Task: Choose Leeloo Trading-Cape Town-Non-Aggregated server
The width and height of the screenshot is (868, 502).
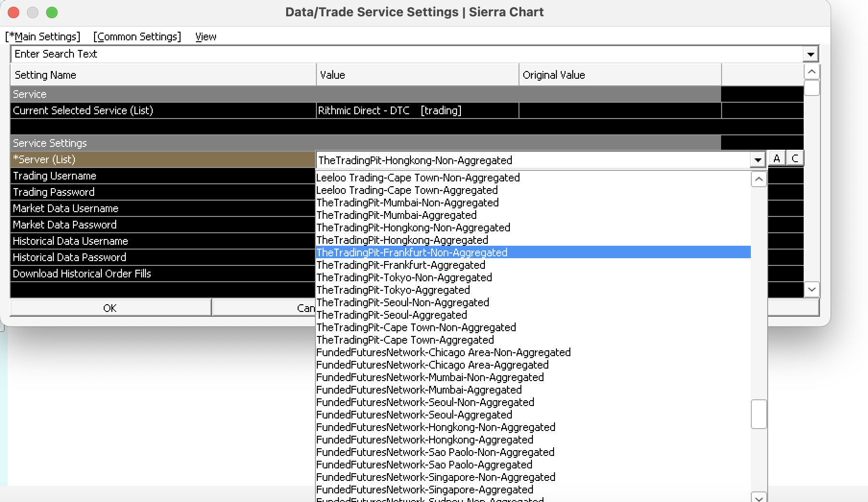Action: click(x=533, y=178)
